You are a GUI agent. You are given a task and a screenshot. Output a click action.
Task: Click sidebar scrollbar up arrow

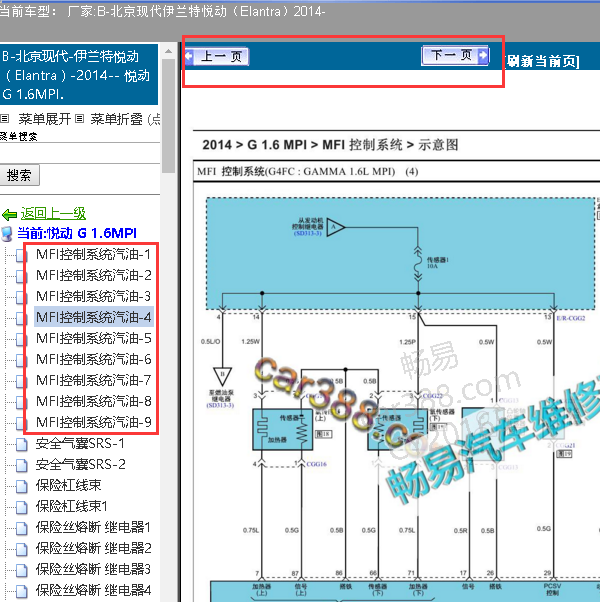169,51
